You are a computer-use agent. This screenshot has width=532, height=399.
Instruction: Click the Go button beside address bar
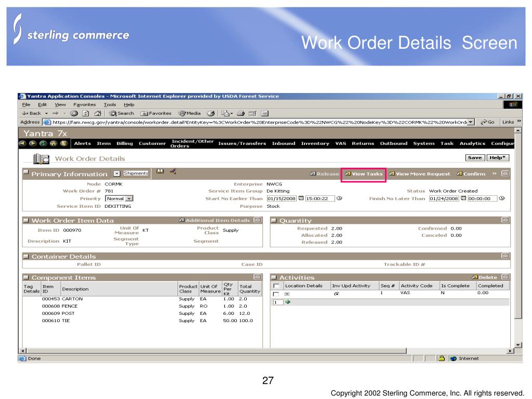pyautogui.click(x=487, y=122)
